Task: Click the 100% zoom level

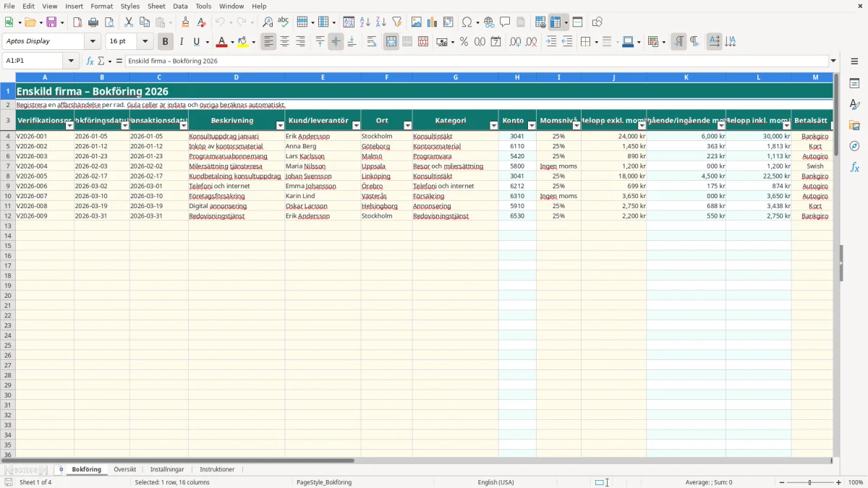Action: tap(856, 482)
